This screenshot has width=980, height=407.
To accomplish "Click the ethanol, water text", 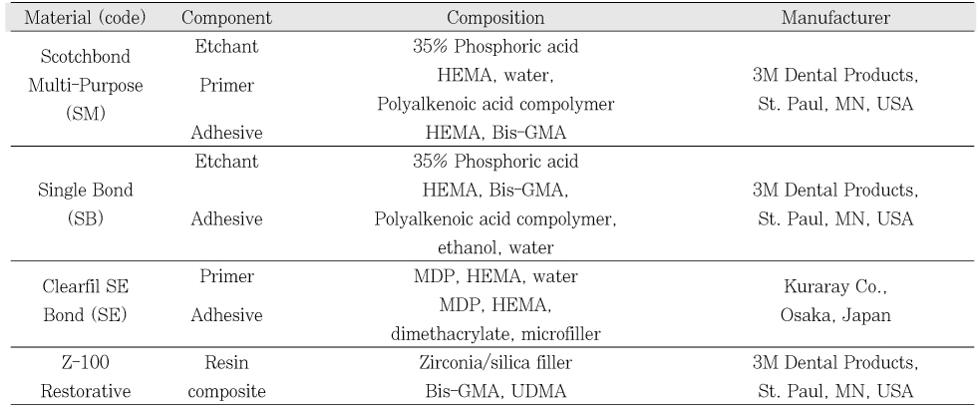I will (x=495, y=247).
